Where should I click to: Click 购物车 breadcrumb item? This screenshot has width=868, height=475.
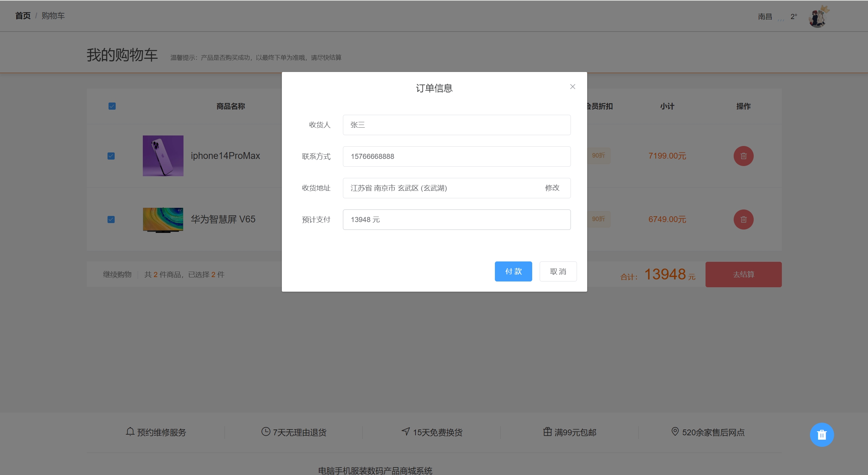point(53,16)
